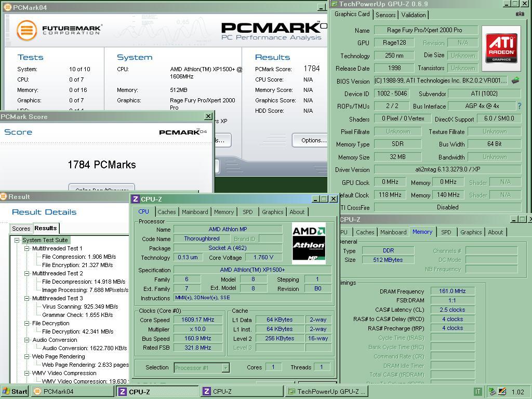Open the Processor #1 selection dropdown
Image resolution: width=532 pixels, height=399 pixels.
(x=225, y=367)
